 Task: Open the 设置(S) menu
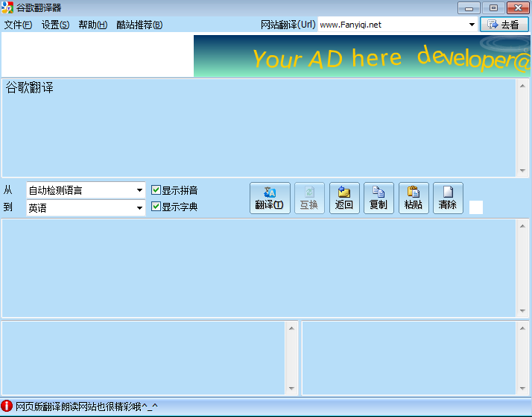click(55, 25)
